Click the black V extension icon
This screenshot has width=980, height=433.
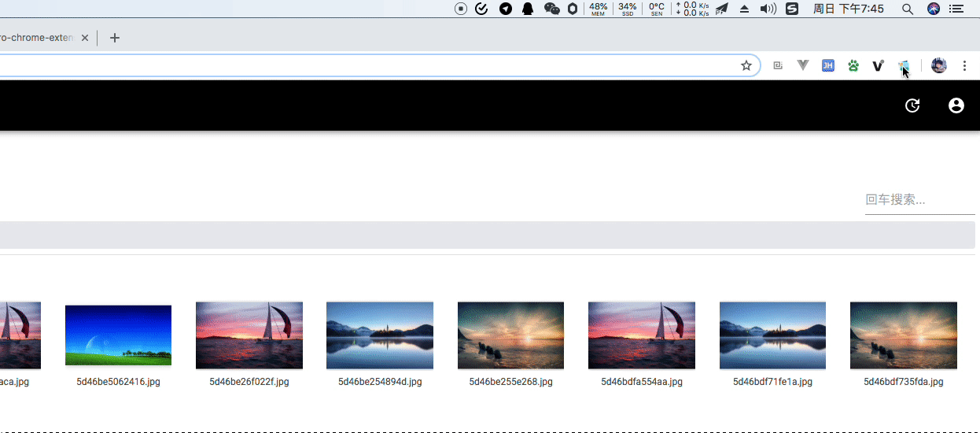point(879,65)
